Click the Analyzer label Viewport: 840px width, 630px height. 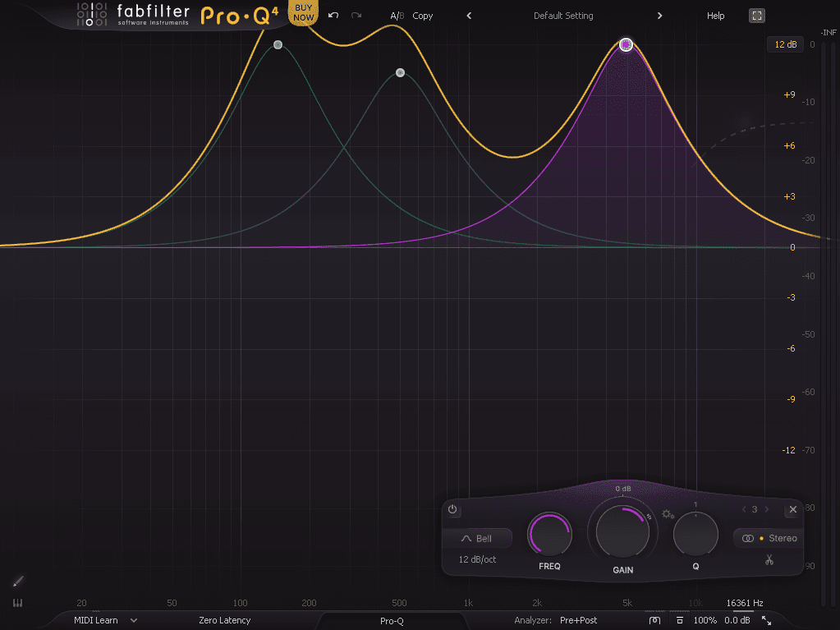click(x=533, y=620)
